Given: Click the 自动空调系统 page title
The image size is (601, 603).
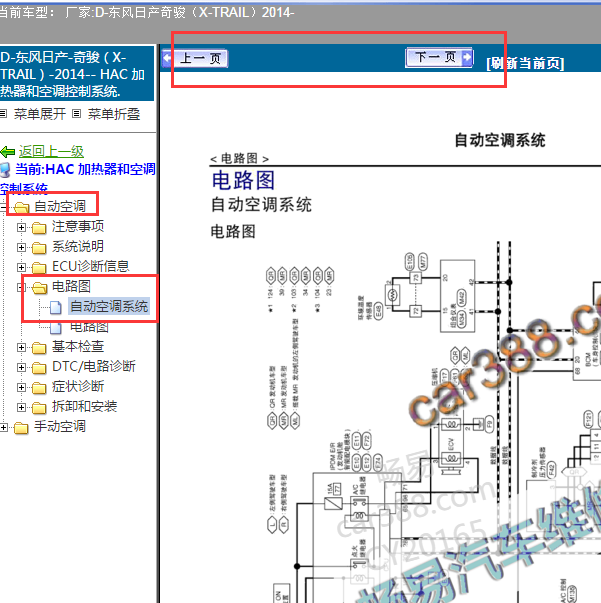Looking at the screenshot, I should tap(499, 140).
